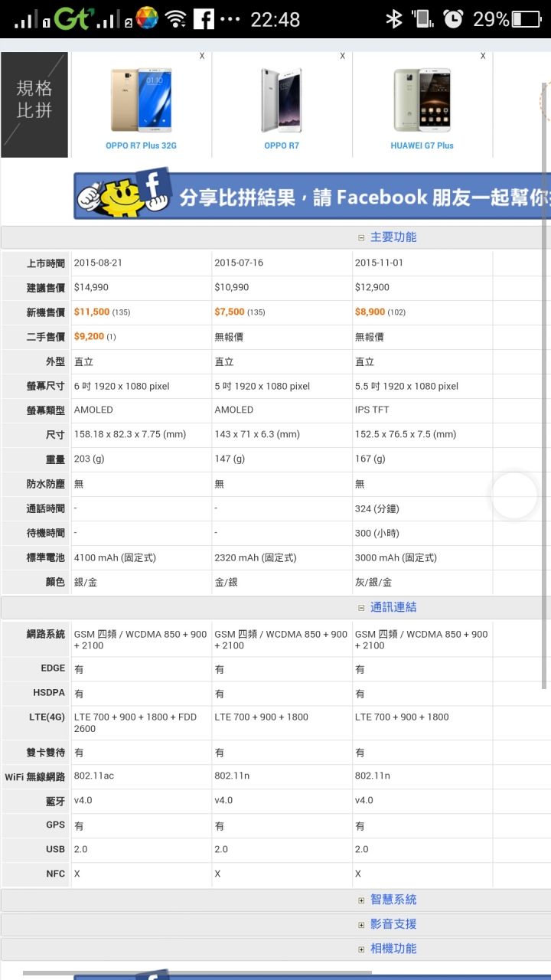Image resolution: width=551 pixels, height=980 pixels.
Task: Open the OPPO R7 product link
Action: [282, 145]
